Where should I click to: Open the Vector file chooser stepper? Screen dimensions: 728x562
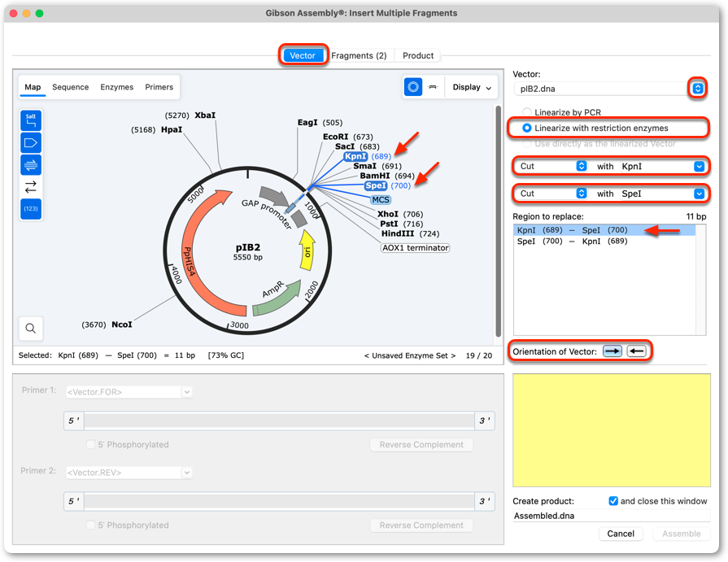698,88
